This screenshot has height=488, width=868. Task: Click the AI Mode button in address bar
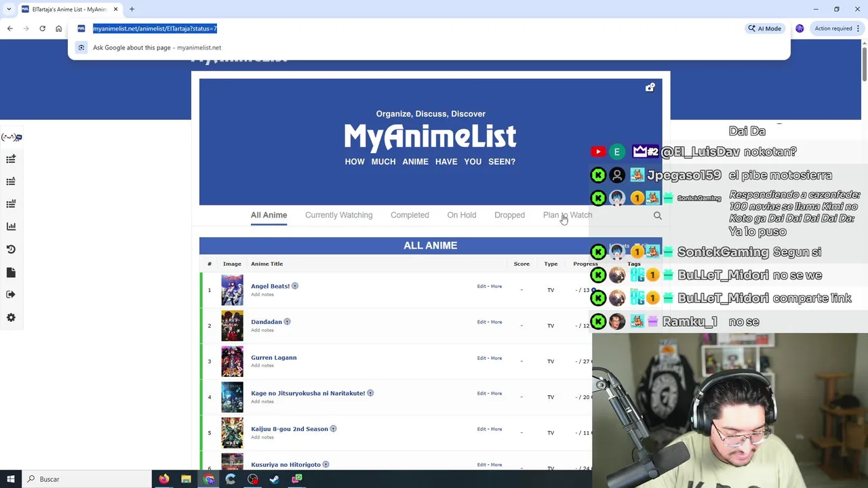coord(764,28)
